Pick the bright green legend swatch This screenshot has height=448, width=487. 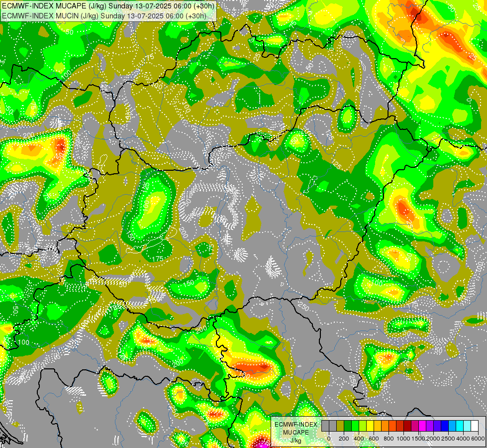(x=355, y=426)
